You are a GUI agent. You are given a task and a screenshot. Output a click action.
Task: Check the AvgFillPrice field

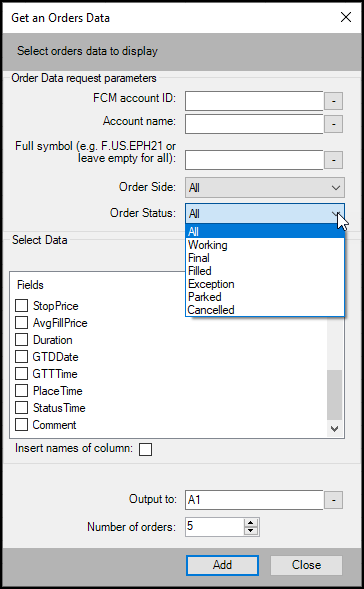click(x=21, y=323)
